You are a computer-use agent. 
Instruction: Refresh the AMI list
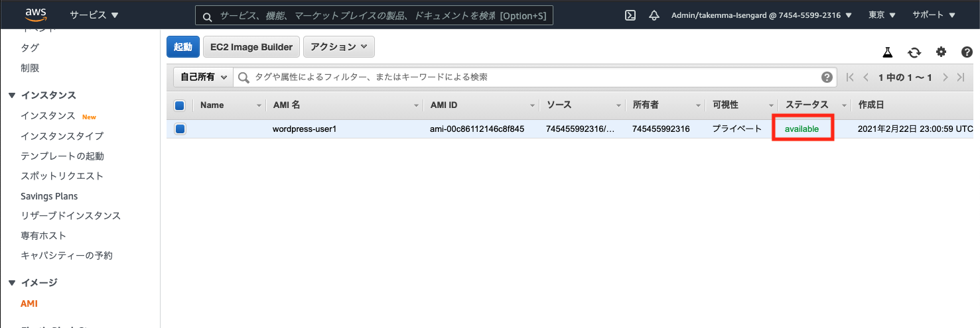click(x=914, y=52)
